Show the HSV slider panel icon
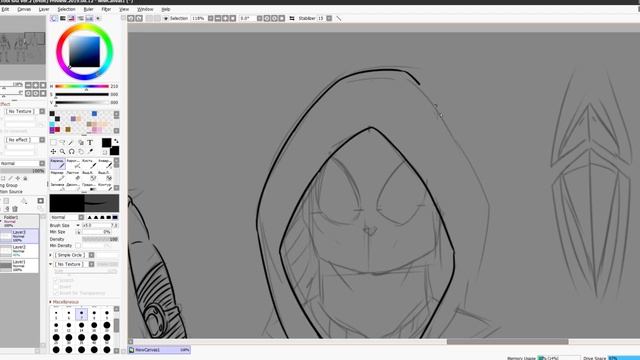Screen dimensions: 640x360 [71, 18]
